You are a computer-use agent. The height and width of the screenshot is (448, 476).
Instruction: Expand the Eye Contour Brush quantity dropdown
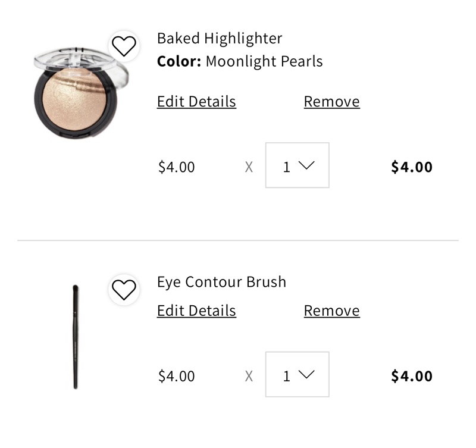(x=297, y=375)
